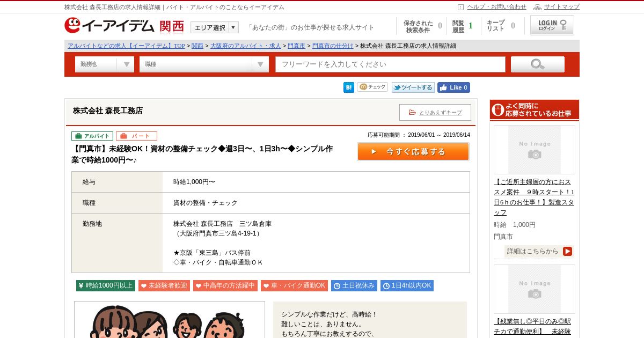This screenshot has height=338, width=644.
Task: Click the 詳細はこちらから red arrow
Action: pos(568,251)
